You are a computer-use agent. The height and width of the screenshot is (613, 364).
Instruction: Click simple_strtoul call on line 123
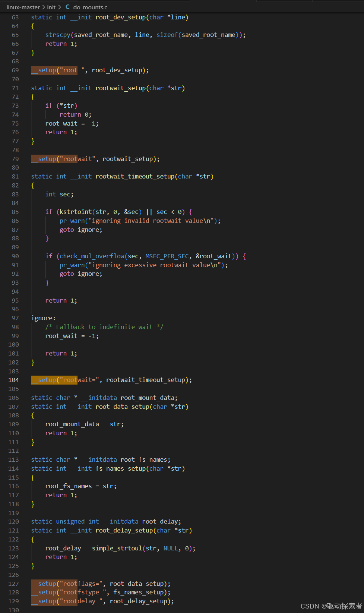(x=117, y=548)
